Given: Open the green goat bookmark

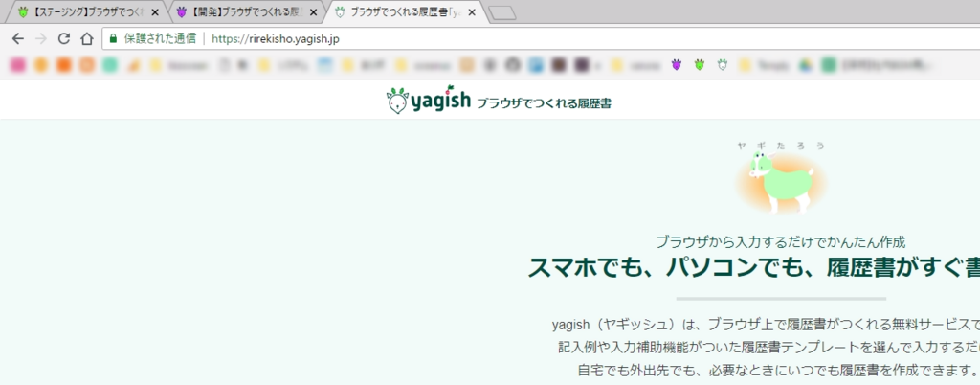Looking at the screenshot, I should coord(699,64).
